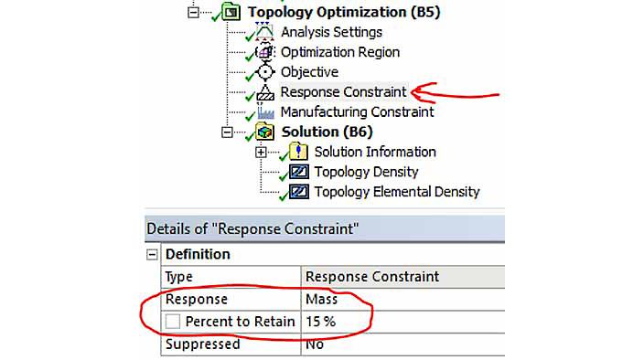
Task: Collapse the Topology Optimization (B5) branch
Action: pyautogui.click(x=193, y=12)
